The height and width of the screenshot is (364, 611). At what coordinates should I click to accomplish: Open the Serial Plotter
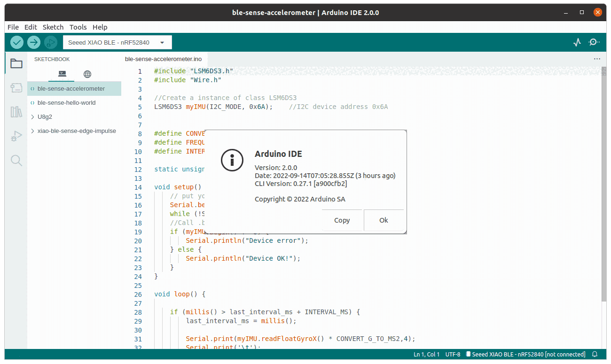[577, 42]
